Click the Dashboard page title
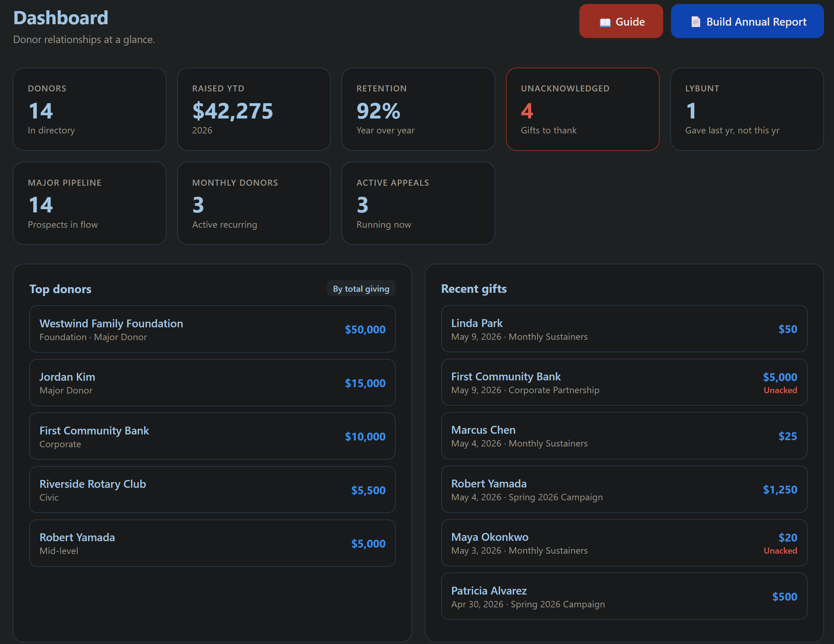834x644 pixels. (x=61, y=18)
